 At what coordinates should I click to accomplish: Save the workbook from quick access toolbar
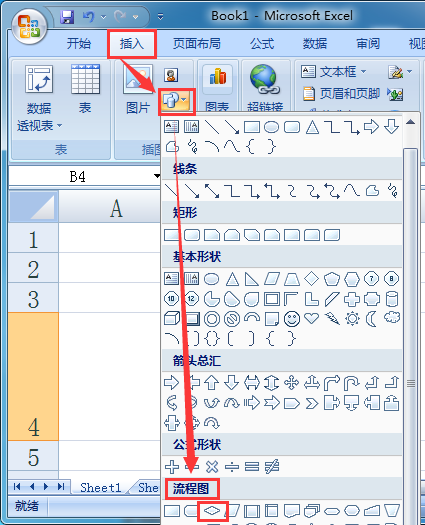(67, 17)
